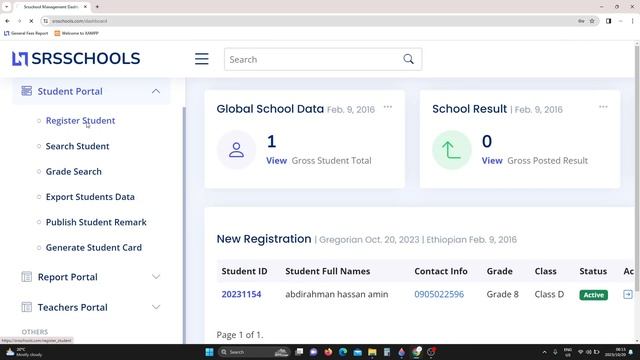Click the Class D cell
Image resolution: width=640 pixels, height=360 pixels.
click(x=549, y=294)
